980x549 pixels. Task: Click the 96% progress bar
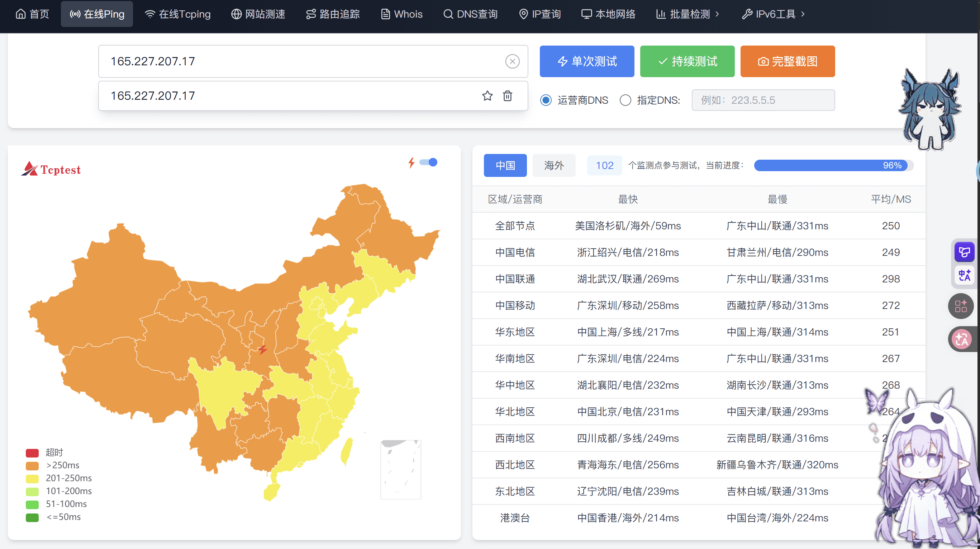coord(833,166)
